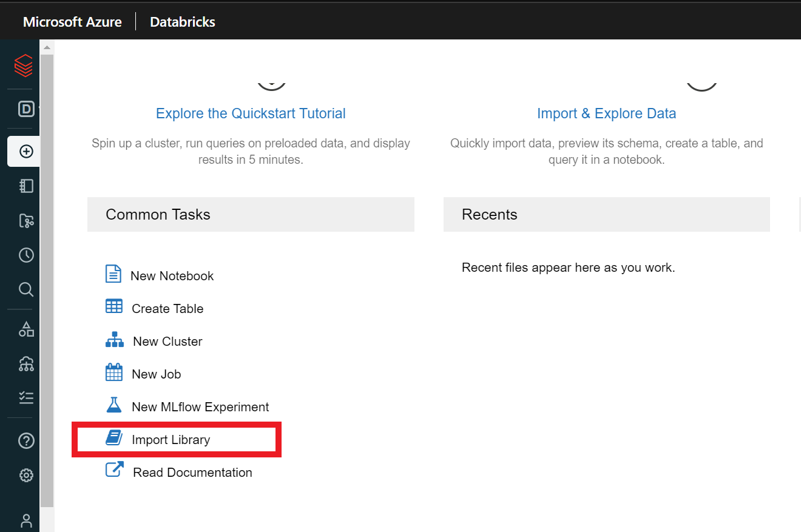Click the MLflow Experiment flask icon
The image size is (801, 532).
pyautogui.click(x=113, y=405)
